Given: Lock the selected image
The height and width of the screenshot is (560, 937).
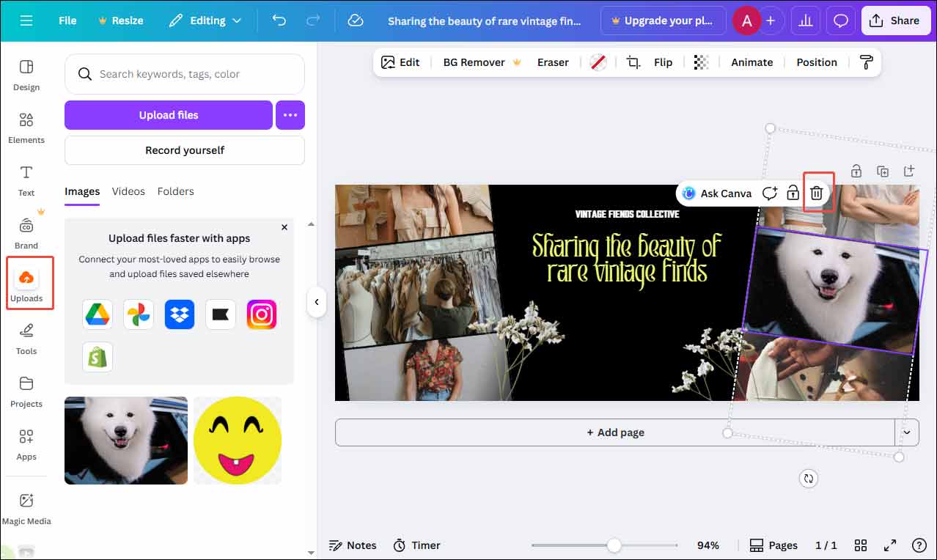Looking at the screenshot, I should [x=793, y=193].
